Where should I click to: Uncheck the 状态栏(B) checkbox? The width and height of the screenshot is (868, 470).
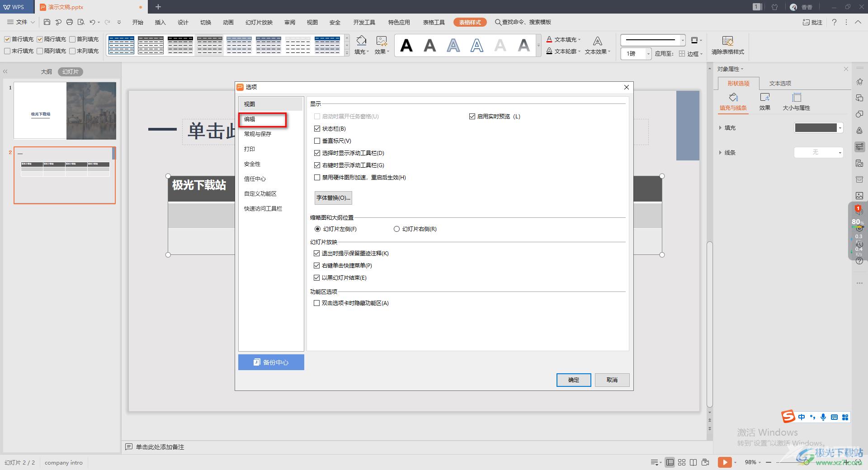point(317,129)
